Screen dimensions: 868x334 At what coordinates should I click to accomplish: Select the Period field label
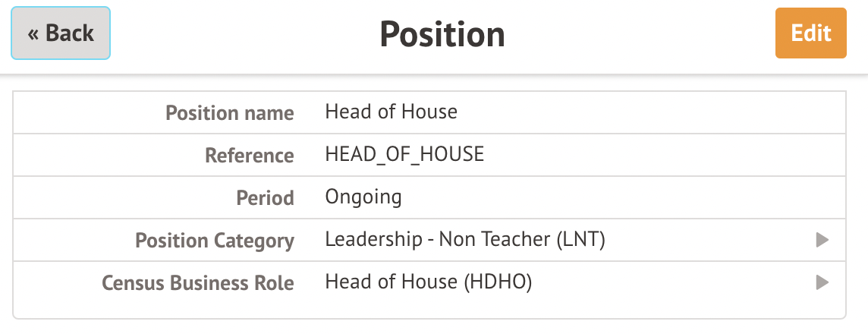pos(265,198)
